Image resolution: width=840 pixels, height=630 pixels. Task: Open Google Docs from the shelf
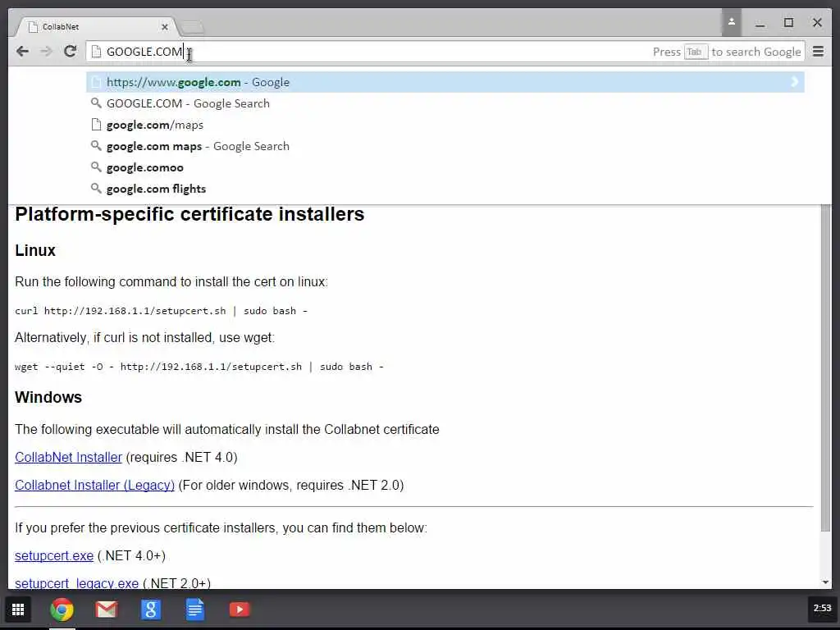pyautogui.click(x=195, y=609)
